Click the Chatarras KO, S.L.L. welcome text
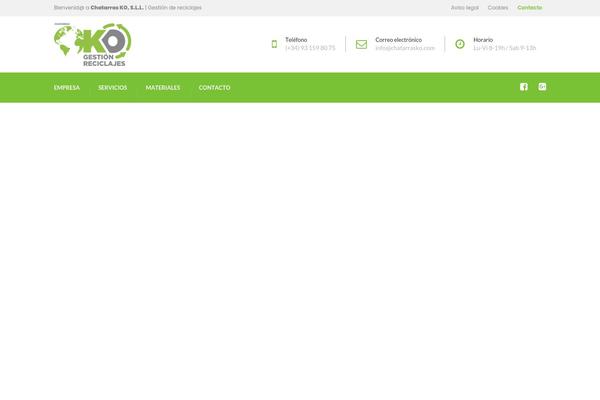The height and width of the screenshot is (400, 600). pos(117,8)
